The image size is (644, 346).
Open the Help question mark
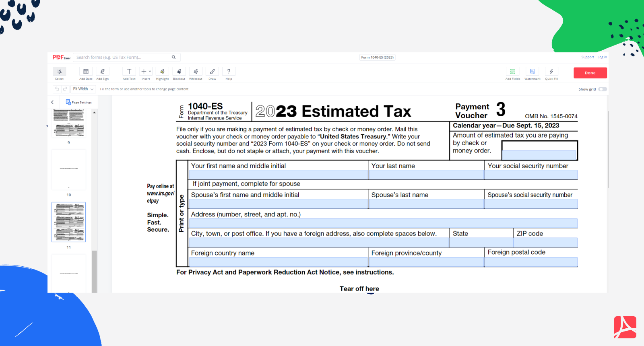(229, 72)
